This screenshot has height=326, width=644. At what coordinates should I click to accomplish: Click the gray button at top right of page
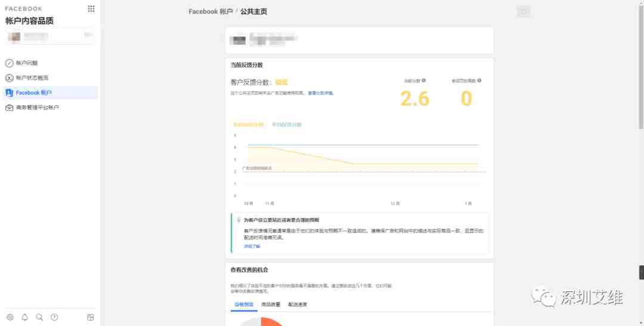[524, 11]
